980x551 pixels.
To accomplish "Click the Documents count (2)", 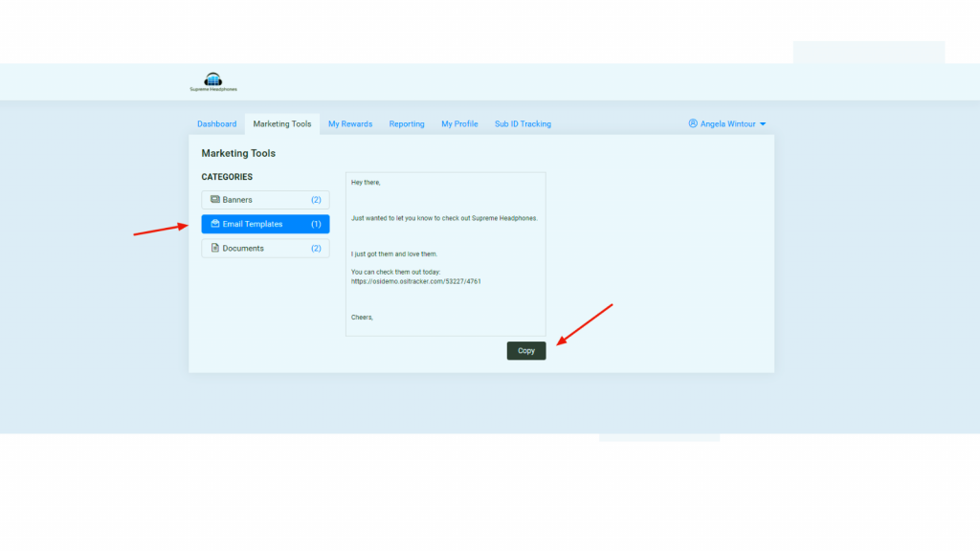I will click(316, 248).
